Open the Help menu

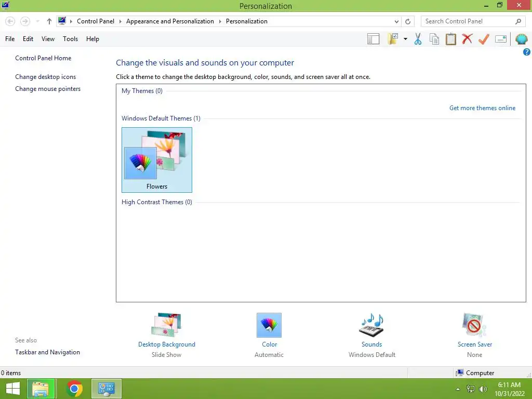tap(92, 39)
